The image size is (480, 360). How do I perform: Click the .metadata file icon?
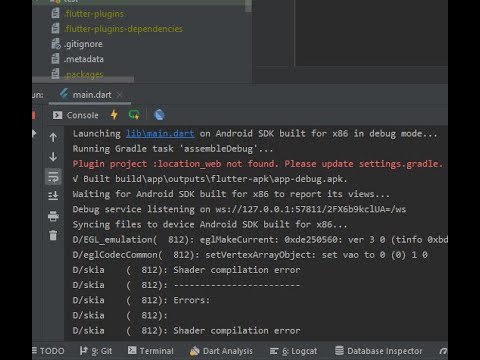click(x=55, y=59)
